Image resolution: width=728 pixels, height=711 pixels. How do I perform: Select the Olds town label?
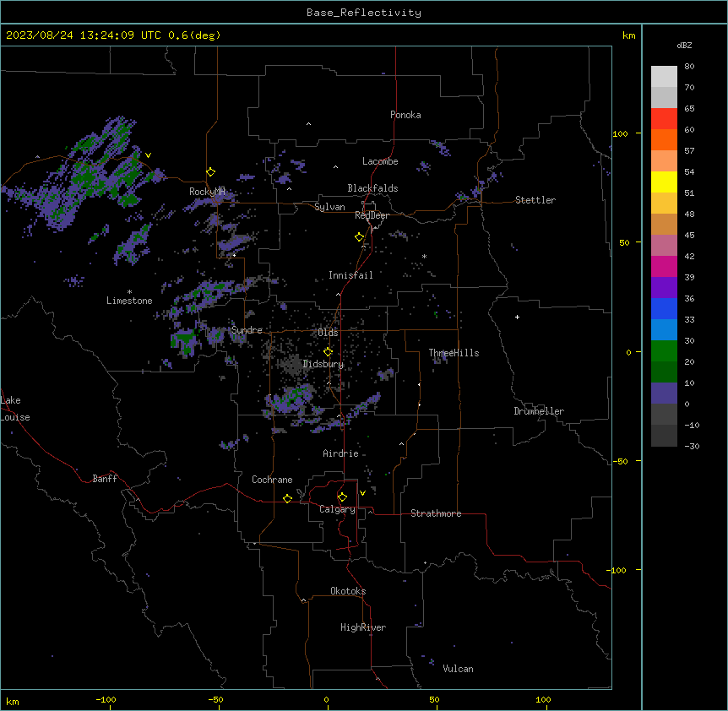(328, 333)
